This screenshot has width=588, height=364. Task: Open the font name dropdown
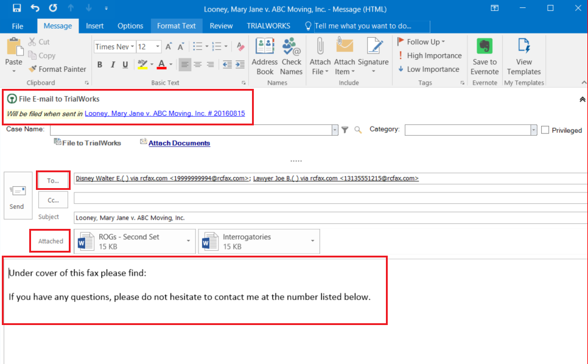click(132, 46)
